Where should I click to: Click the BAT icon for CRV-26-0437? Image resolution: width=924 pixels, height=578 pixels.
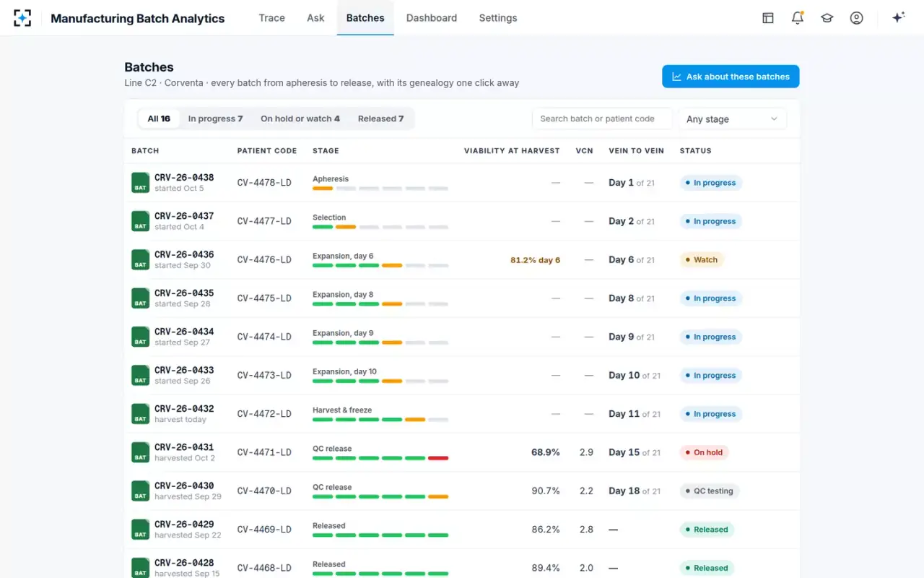140,221
